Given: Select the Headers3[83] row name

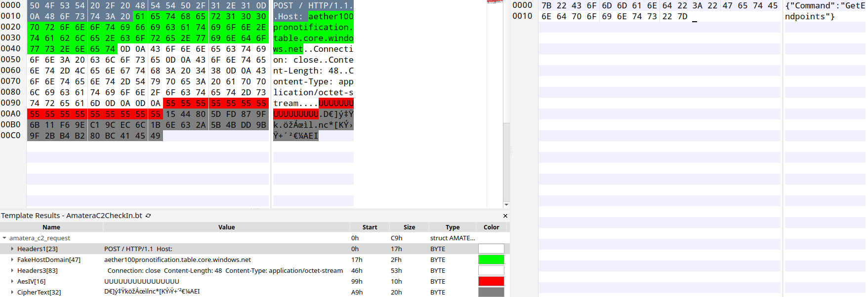Looking at the screenshot, I should [x=38, y=270].
